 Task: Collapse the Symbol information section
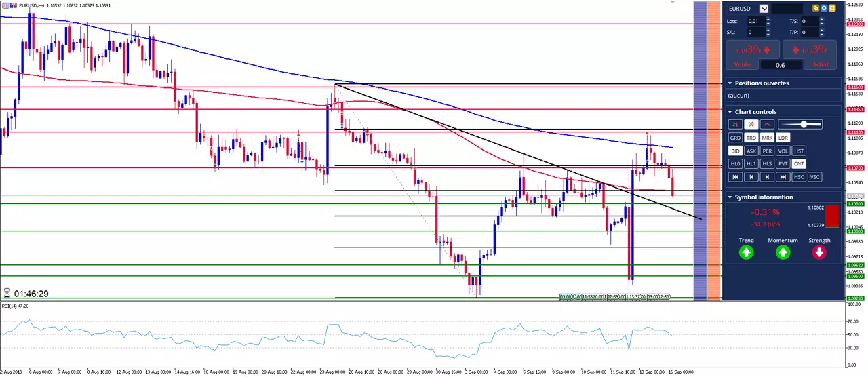pyautogui.click(x=730, y=197)
